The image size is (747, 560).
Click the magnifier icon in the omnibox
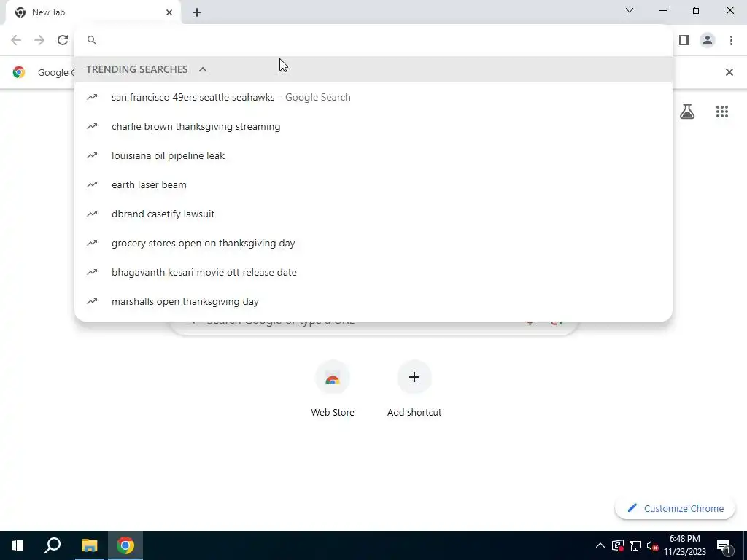tap(92, 40)
